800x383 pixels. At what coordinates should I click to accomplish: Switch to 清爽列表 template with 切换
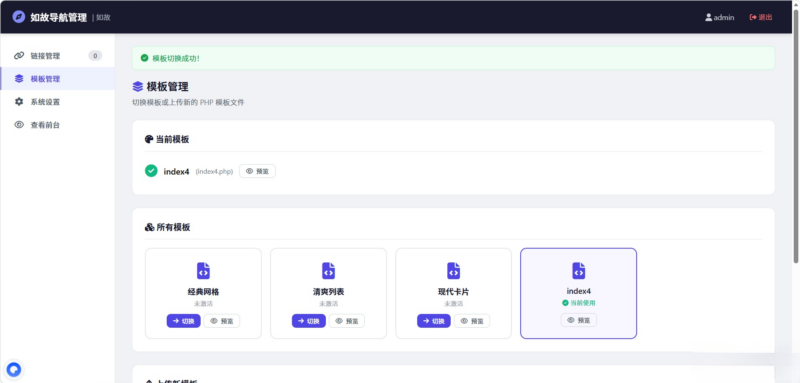pyautogui.click(x=309, y=321)
